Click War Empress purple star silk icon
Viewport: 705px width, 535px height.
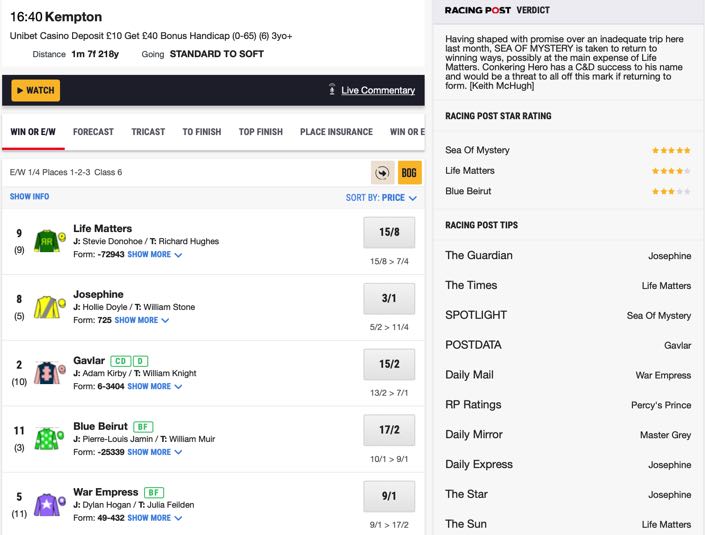coord(50,504)
